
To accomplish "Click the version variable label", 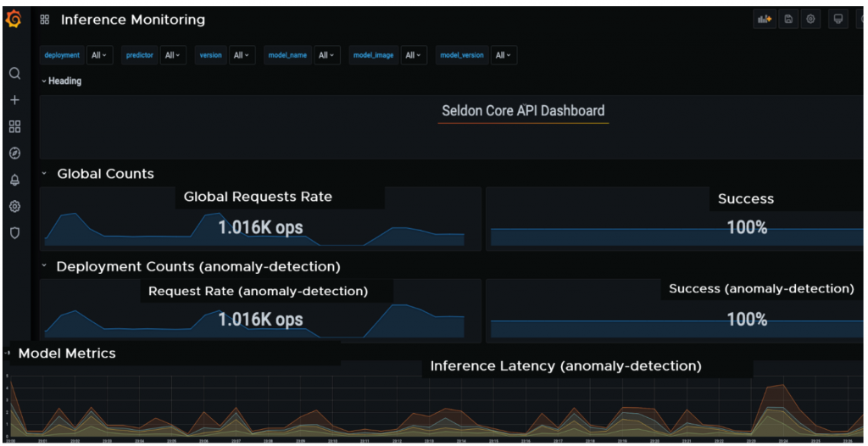I will [x=210, y=55].
